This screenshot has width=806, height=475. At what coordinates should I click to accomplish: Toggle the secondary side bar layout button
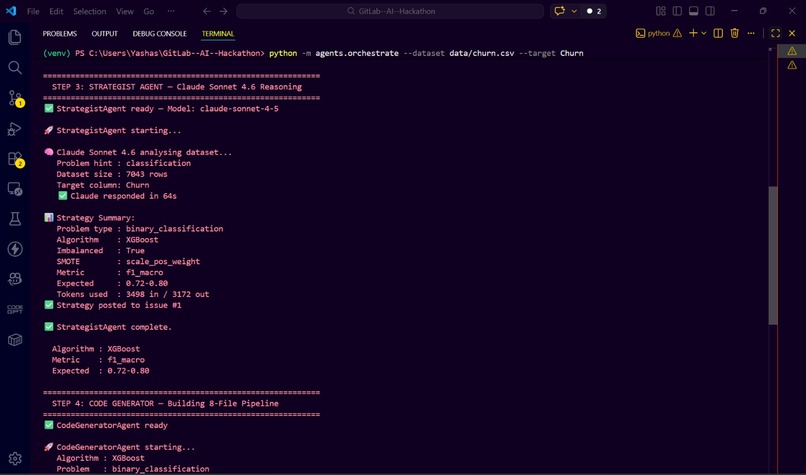click(x=710, y=11)
